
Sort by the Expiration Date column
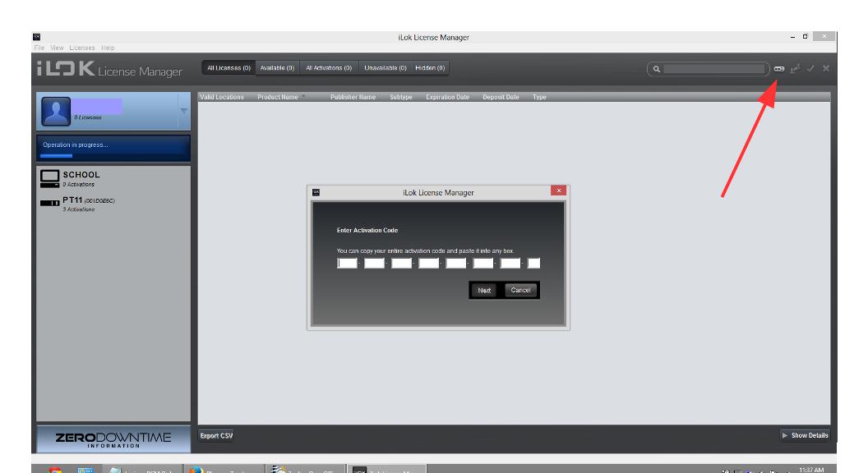(447, 97)
